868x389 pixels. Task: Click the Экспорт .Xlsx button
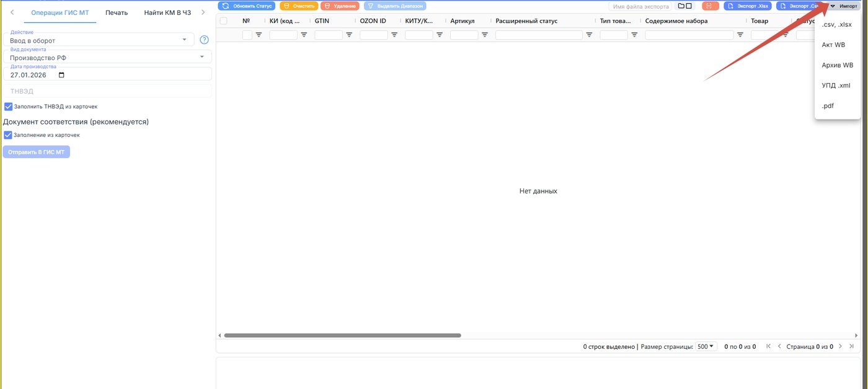(748, 6)
